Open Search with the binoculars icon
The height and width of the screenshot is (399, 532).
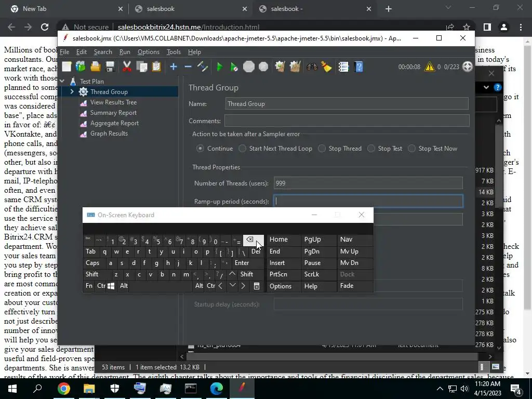(312, 67)
